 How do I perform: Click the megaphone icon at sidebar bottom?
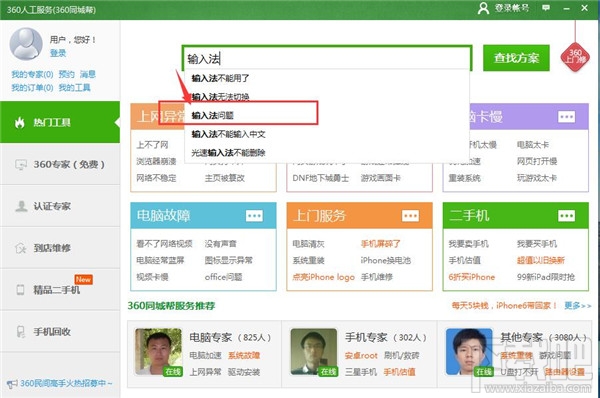pos(12,384)
